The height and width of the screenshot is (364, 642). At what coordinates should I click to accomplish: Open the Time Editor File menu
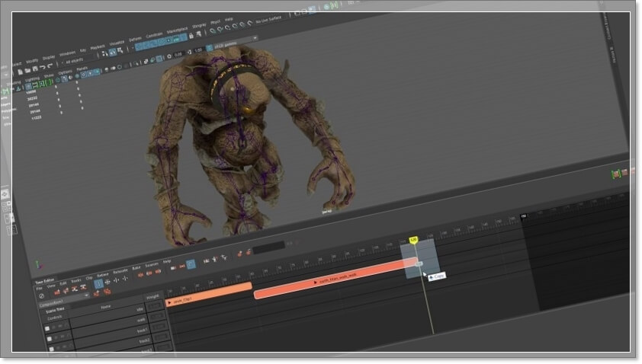(x=39, y=289)
